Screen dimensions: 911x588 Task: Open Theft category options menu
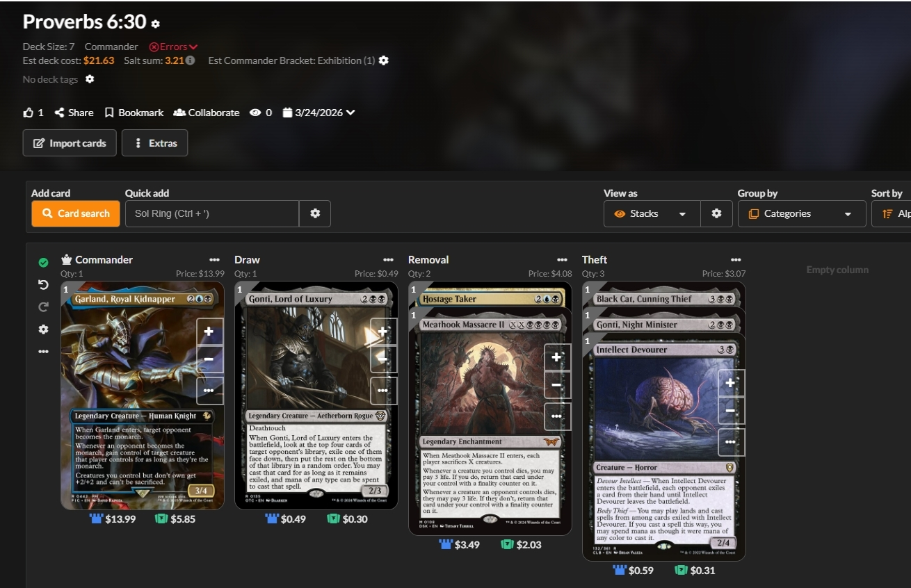[736, 260]
